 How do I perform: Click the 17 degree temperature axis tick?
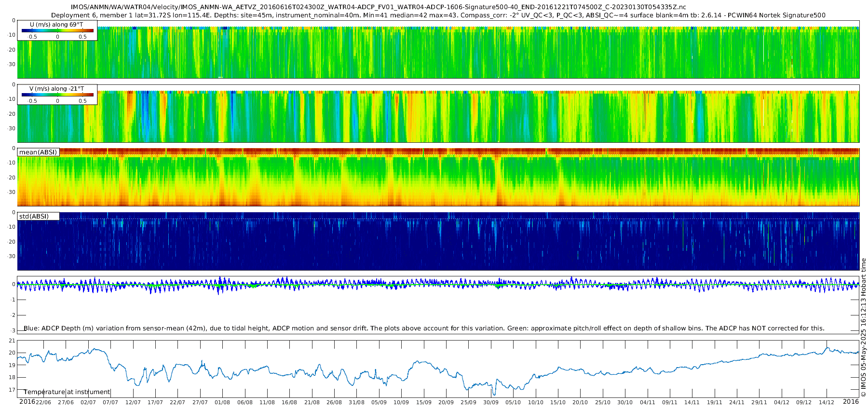pyautogui.click(x=13, y=390)
